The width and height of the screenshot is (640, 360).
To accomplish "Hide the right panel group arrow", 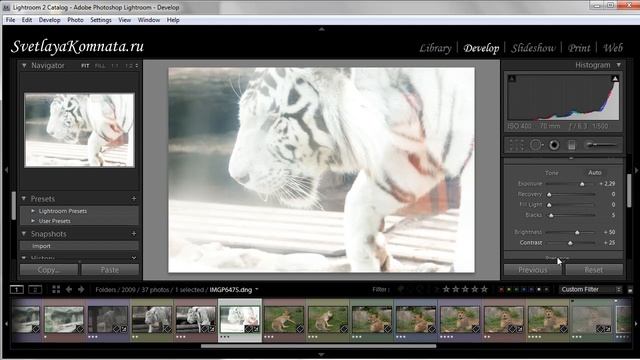I will point(636,170).
